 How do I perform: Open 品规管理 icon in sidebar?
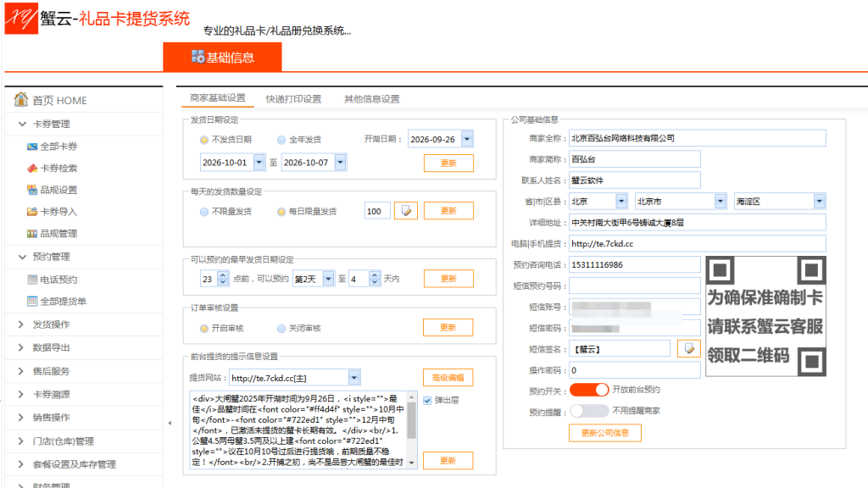point(32,234)
